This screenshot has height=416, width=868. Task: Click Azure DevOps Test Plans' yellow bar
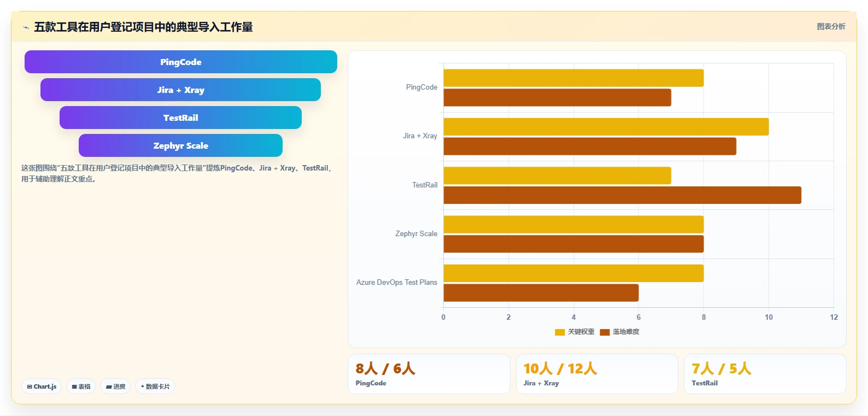573,273
